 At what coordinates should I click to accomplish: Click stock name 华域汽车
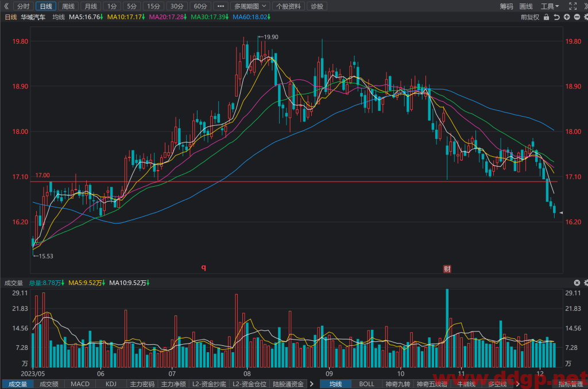tap(33, 17)
